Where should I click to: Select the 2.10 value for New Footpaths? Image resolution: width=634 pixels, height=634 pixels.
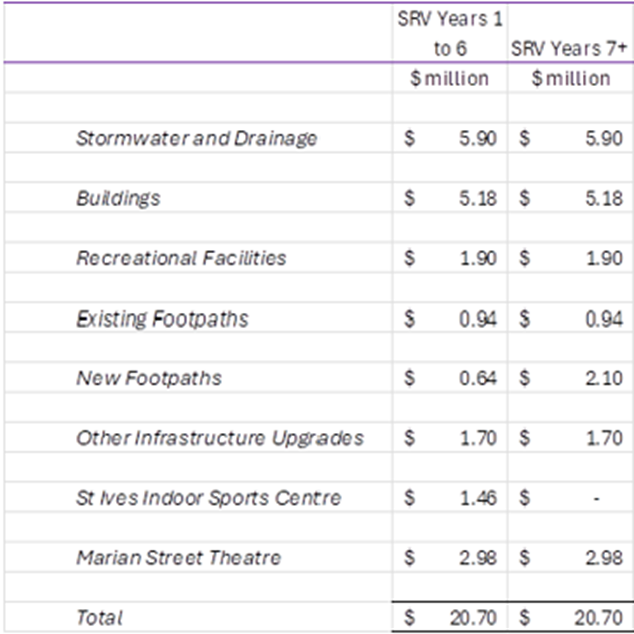click(605, 379)
